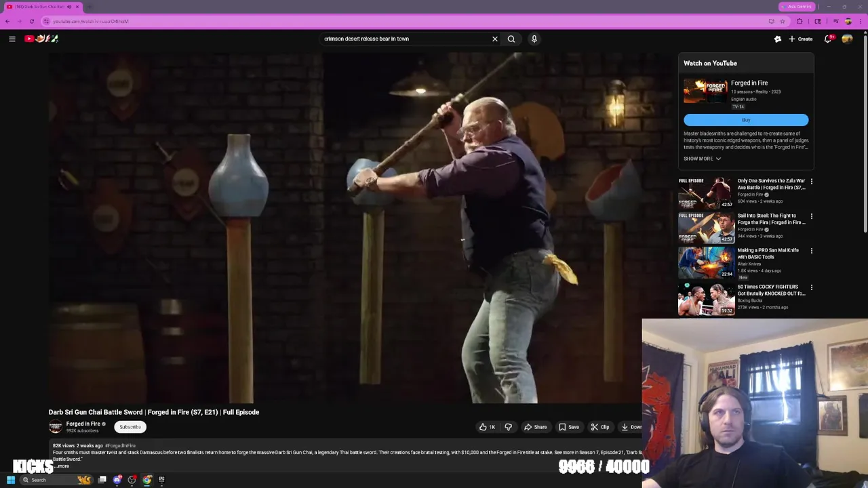Open the Create menu

801,39
